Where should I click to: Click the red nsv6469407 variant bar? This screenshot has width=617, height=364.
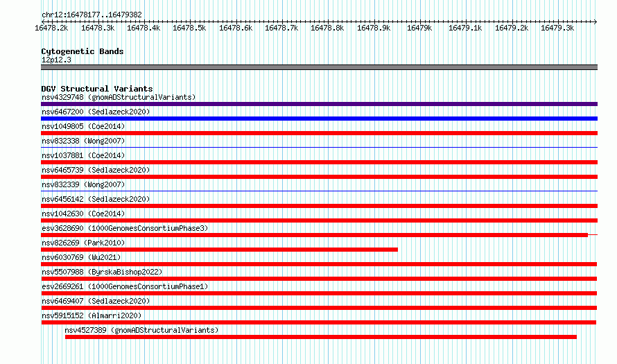click(x=319, y=308)
